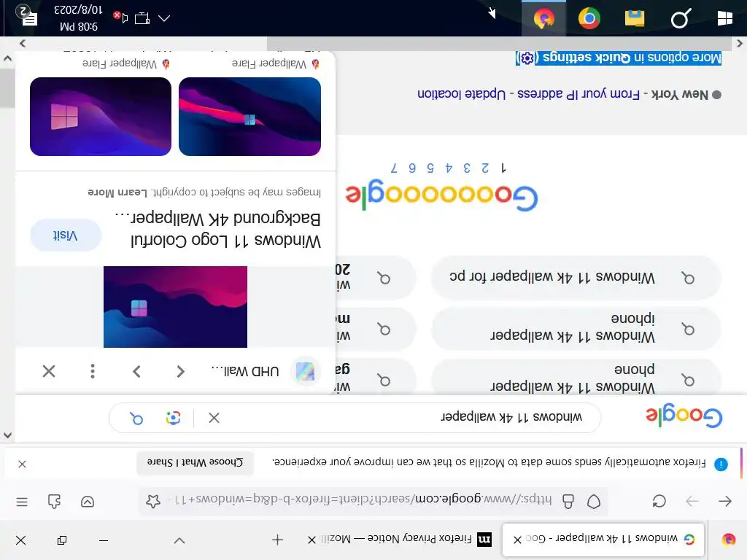Click Firefox icon in taskbar

[544, 18]
